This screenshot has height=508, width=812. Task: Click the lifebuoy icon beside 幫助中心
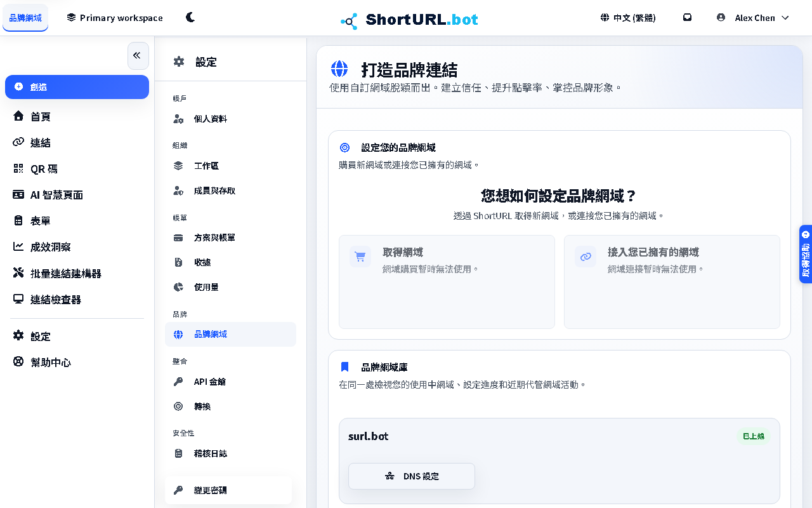18,362
